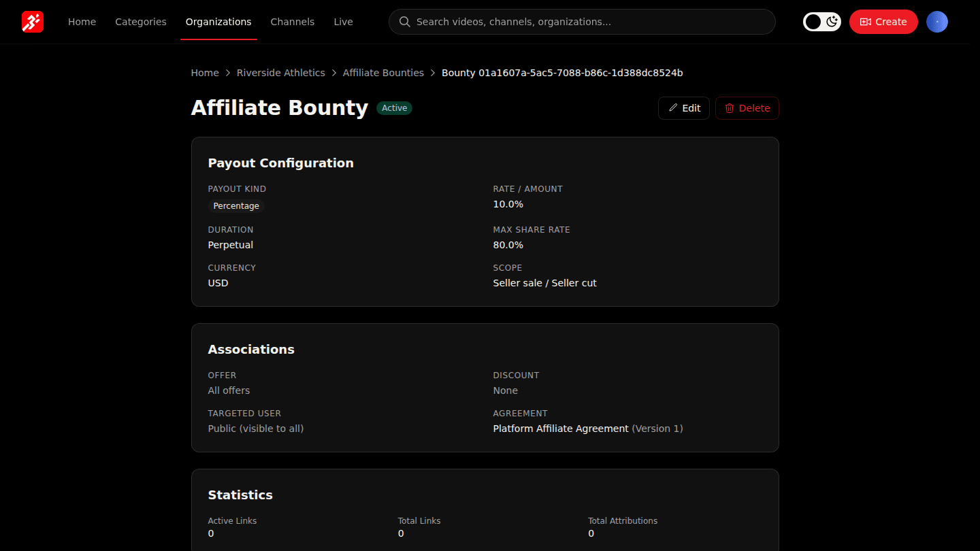Click the Bounty ID breadcrumb text
The height and width of the screenshot is (551, 980).
(562, 73)
